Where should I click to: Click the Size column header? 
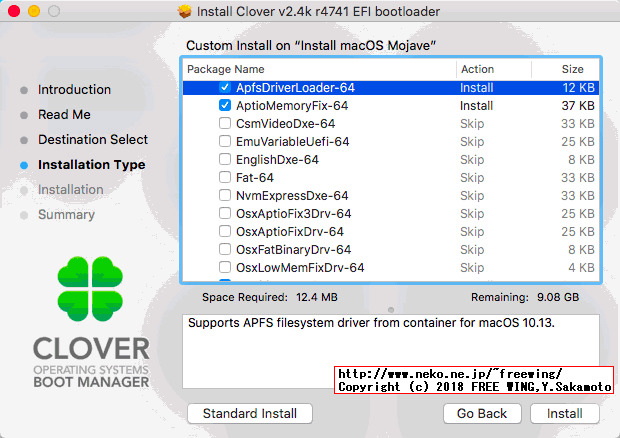(x=573, y=69)
